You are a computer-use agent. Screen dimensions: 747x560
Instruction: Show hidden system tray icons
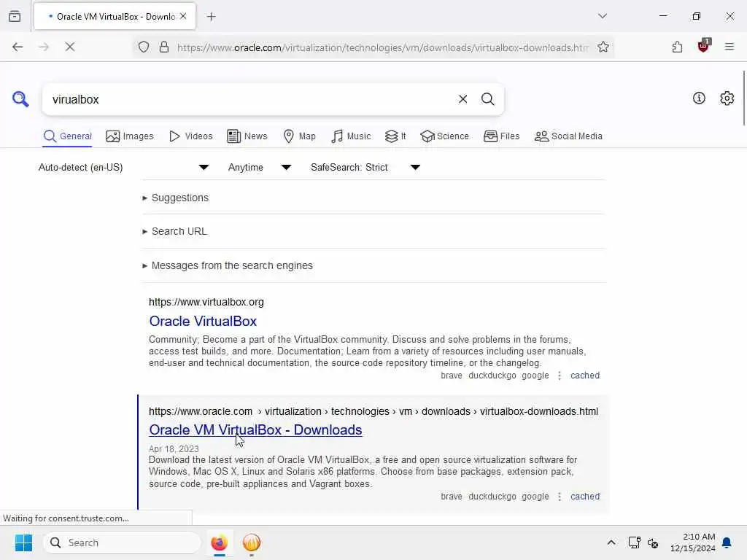(611, 542)
